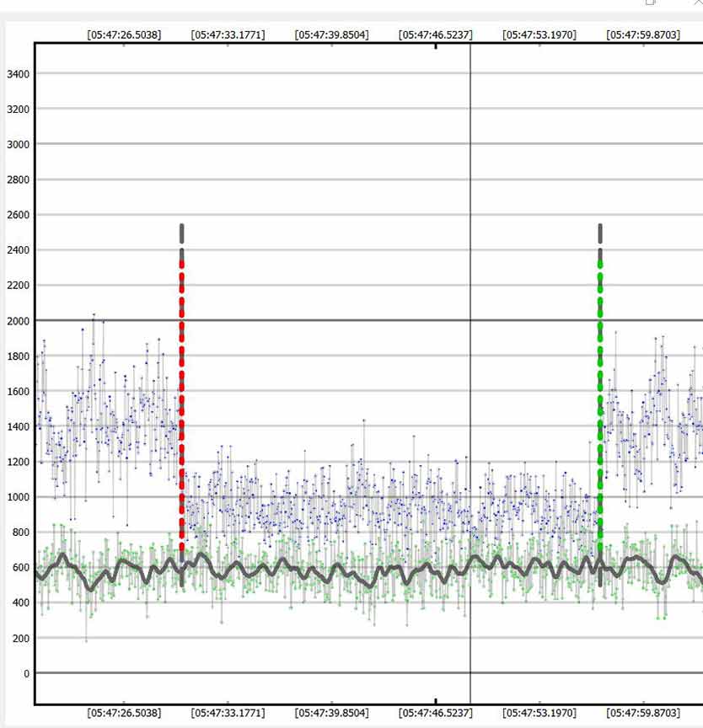The width and height of the screenshot is (703, 728).
Task: Click bottom axis timestamp [05:47:39.8504]
Action: [331, 713]
